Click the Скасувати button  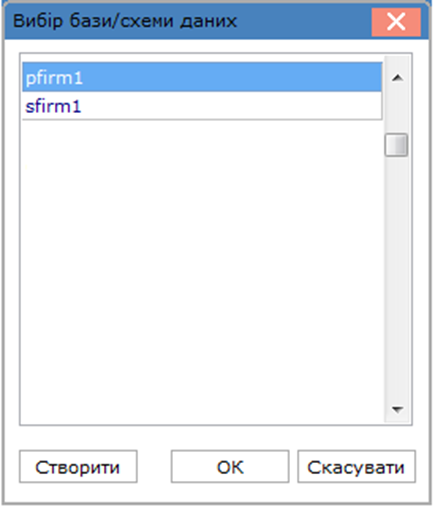pyautogui.click(x=356, y=467)
